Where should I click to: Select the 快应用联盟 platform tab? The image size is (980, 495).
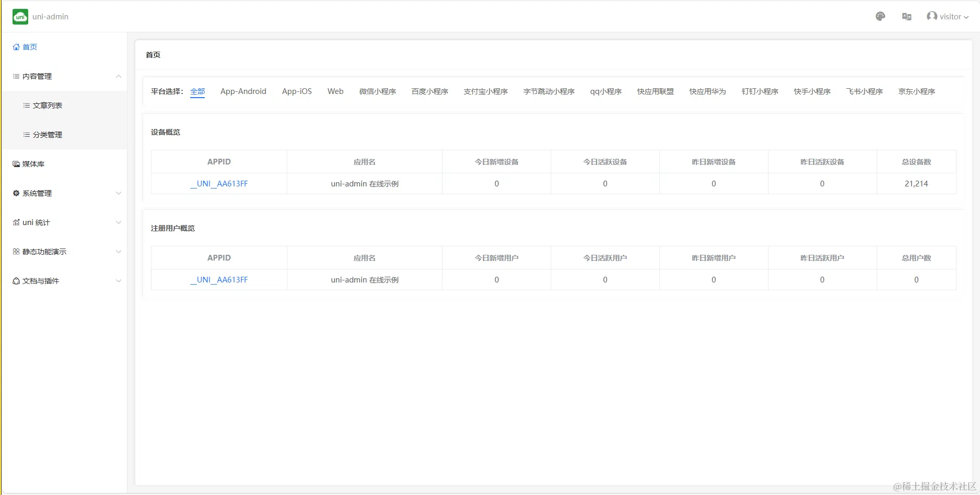pyautogui.click(x=656, y=91)
